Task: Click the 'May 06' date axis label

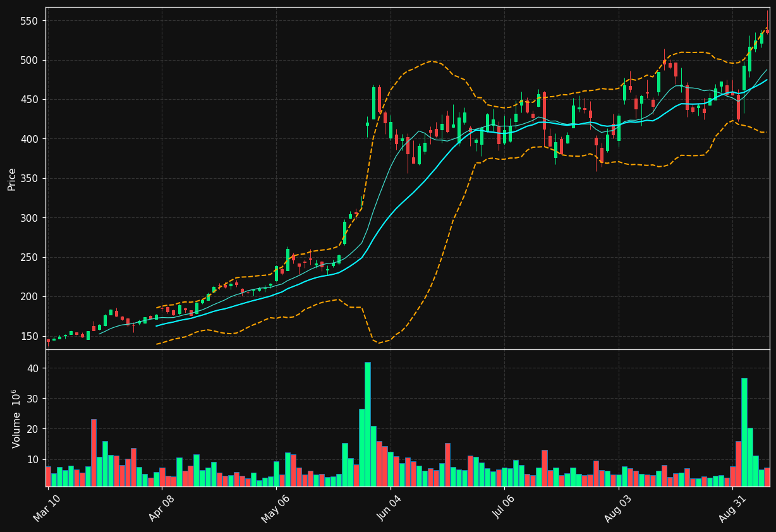Action: click(x=276, y=508)
